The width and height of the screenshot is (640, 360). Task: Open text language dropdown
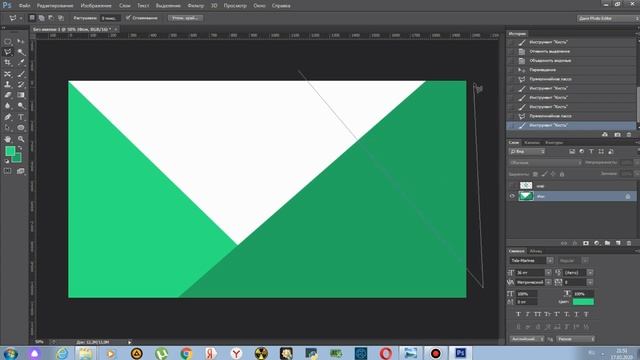527,339
